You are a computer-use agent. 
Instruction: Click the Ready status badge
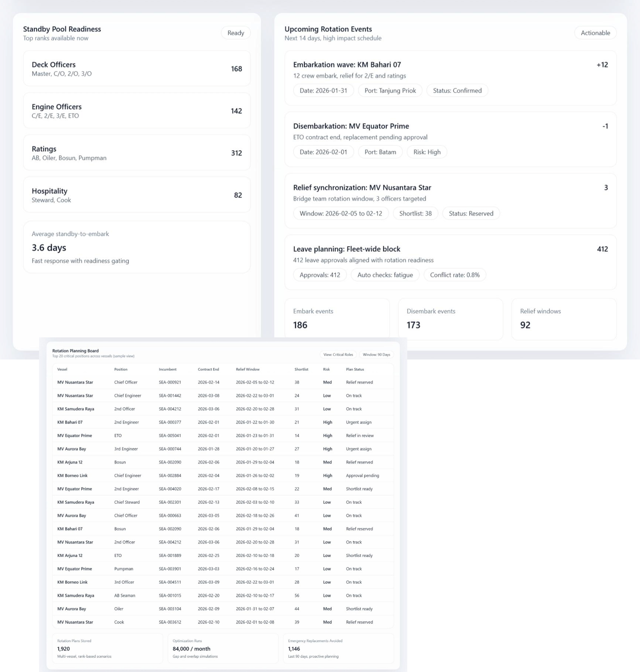235,33
